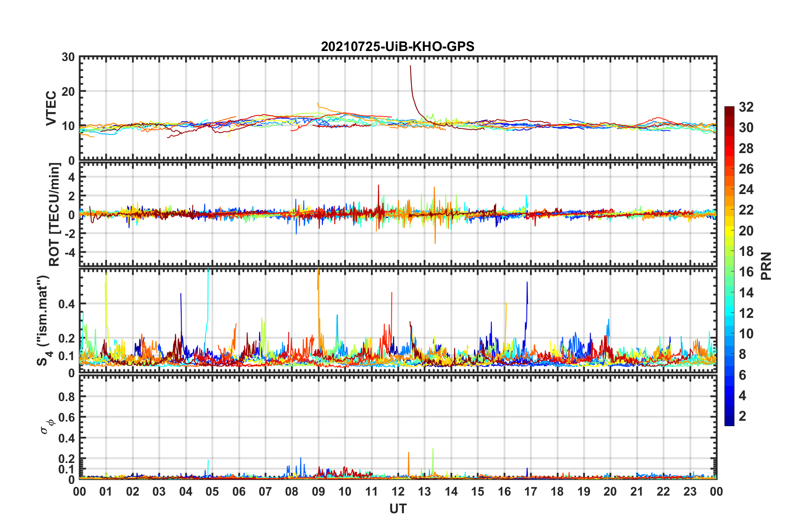796x532 pixels.
Task: Click colorbar tick label 16
Action: [x=746, y=272]
